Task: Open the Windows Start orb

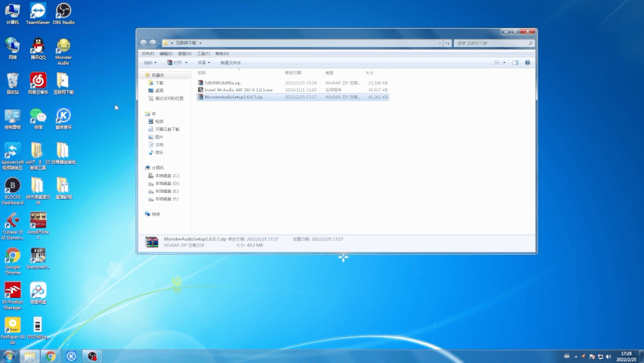Action: point(8,356)
